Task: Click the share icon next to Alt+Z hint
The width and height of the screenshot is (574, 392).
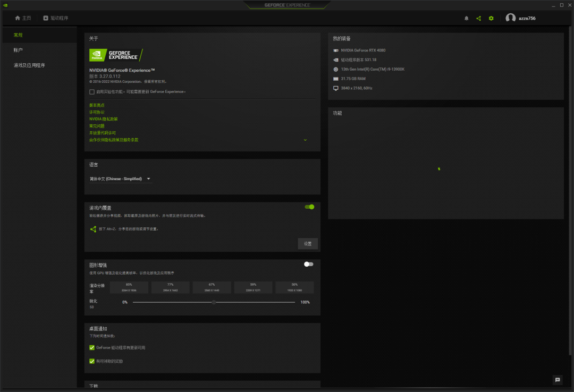Action: click(x=94, y=229)
